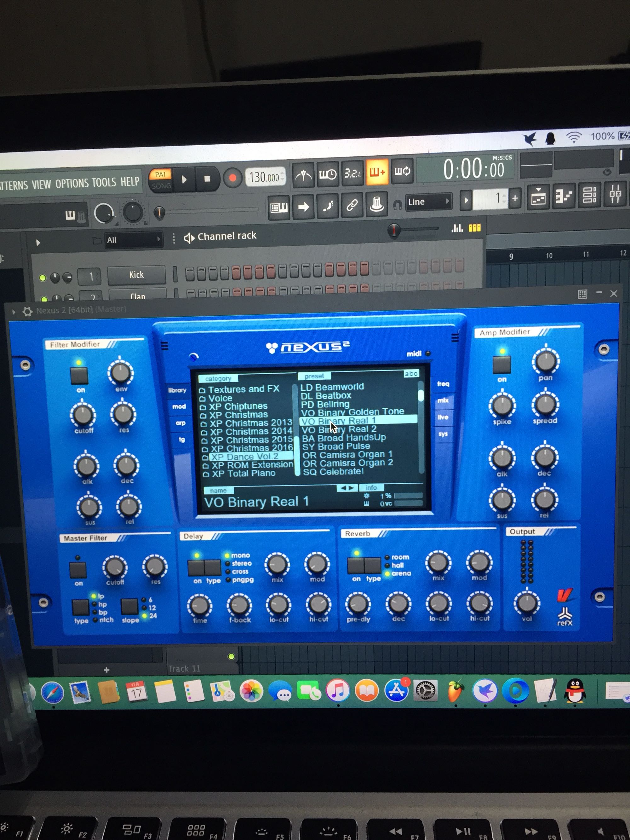Click the Nexus plugin gear icon
The height and width of the screenshot is (840, 630).
(x=27, y=311)
